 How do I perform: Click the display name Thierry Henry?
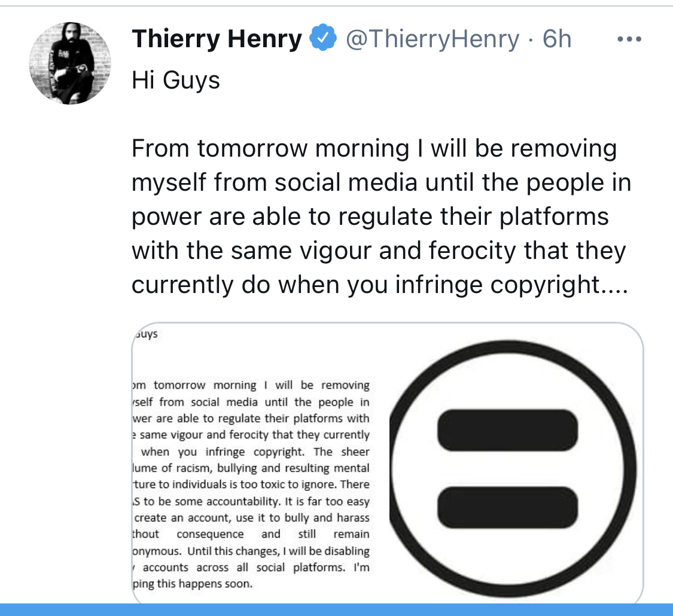click(x=217, y=38)
